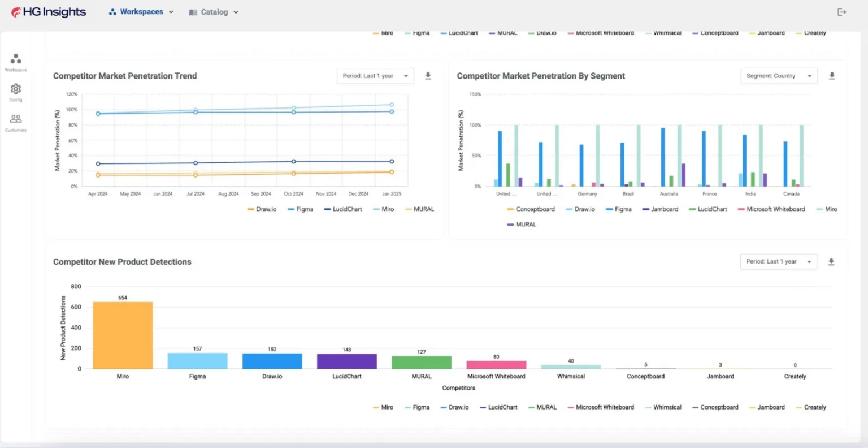This screenshot has height=448, width=868.
Task: Click the Whimsical bar labeled 40
Action: (x=571, y=367)
